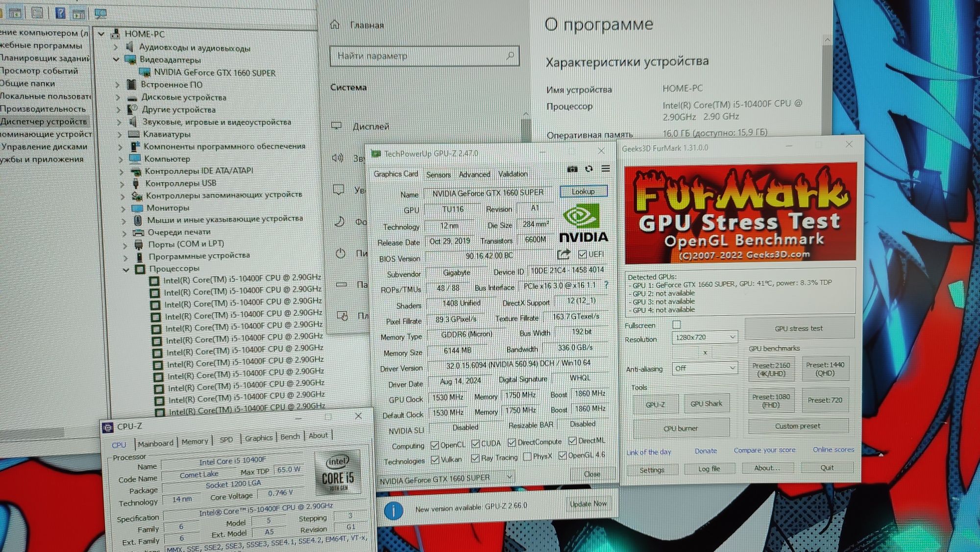Open the Power settings icon
The width and height of the screenshot is (980, 552).
[x=341, y=253]
